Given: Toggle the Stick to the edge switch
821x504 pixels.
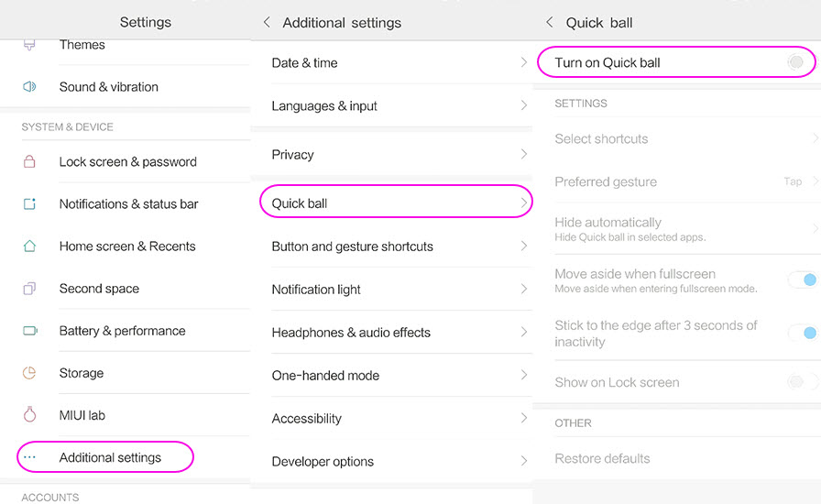Looking at the screenshot, I should coord(804,333).
